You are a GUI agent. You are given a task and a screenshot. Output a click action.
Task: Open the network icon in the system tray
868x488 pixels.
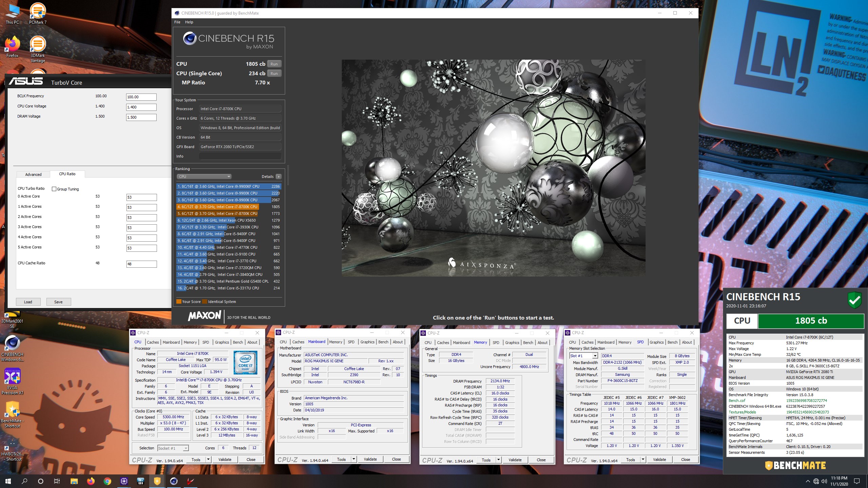816,481
